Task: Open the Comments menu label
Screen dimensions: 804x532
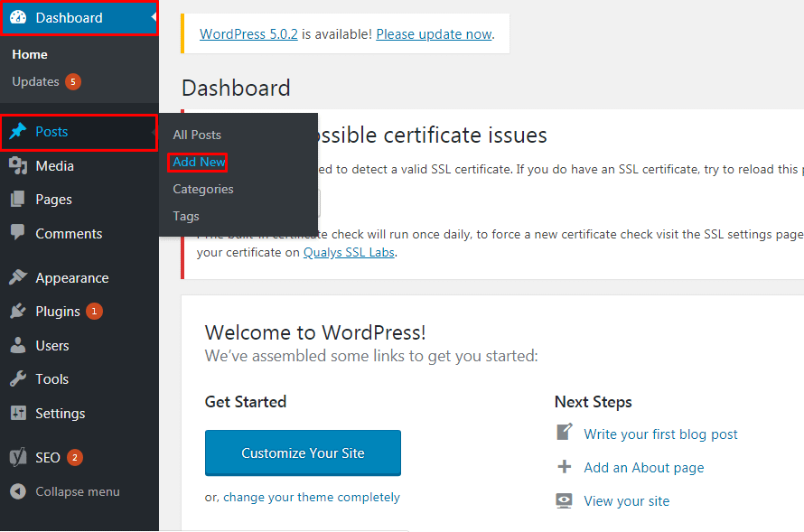Action: click(x=69, y=234)
